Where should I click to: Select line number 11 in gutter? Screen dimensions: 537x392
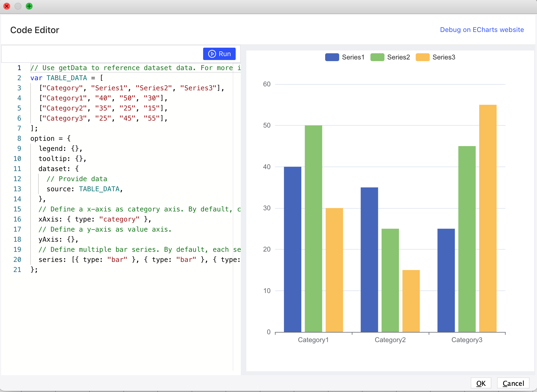pos(17,169)
